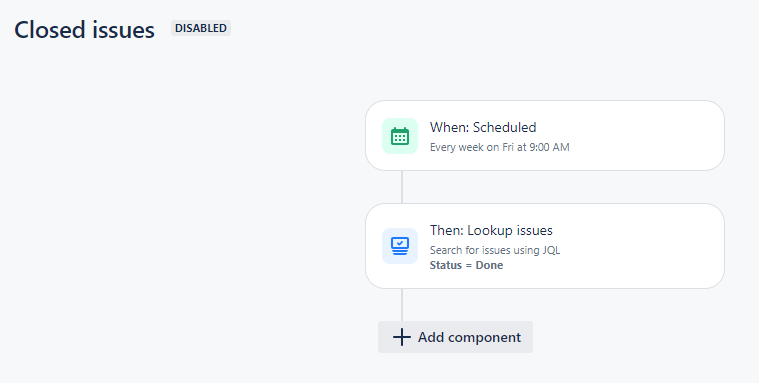
Task: Click 'Every week on Fri at 9:00 AM' text
Action: (500, 147)
